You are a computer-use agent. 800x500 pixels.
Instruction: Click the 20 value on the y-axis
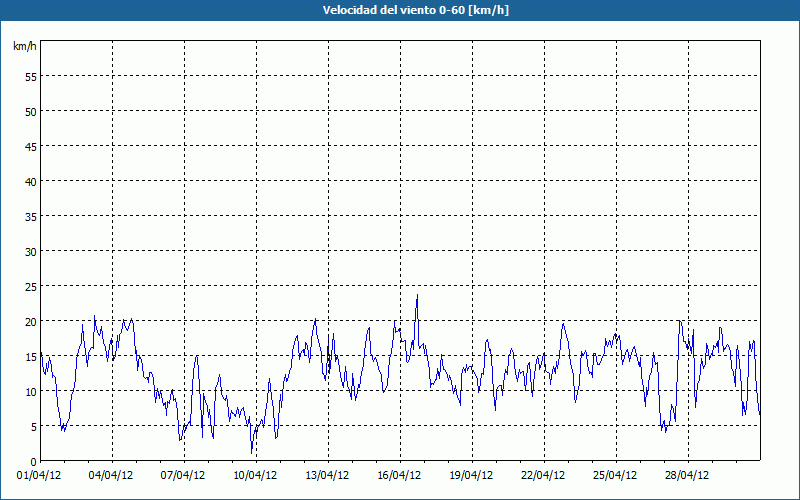(x=31, y=321)
